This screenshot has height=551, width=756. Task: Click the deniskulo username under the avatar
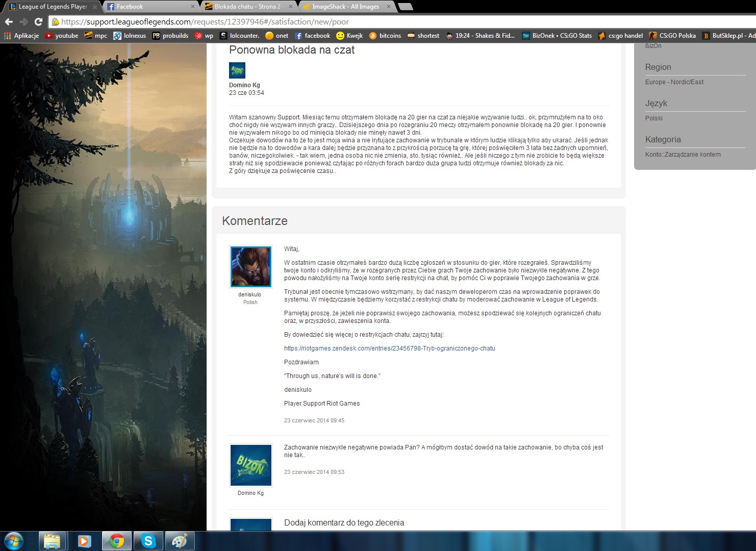(x=249, y=294)
